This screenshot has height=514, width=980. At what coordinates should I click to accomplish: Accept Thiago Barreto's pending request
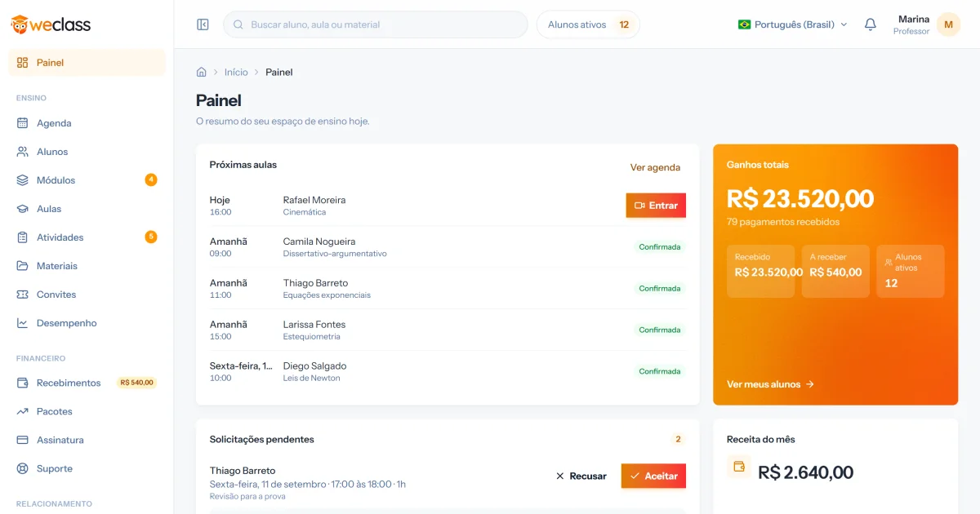(653, 476)
